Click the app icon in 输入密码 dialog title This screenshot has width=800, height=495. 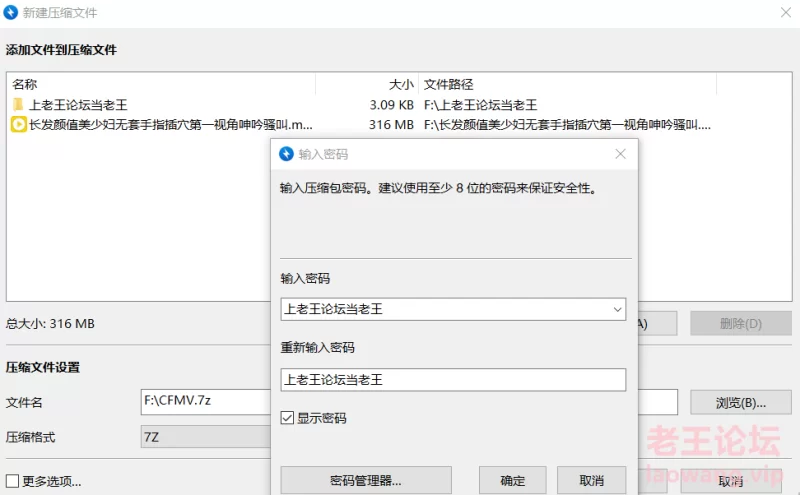(x=286, y=154)
